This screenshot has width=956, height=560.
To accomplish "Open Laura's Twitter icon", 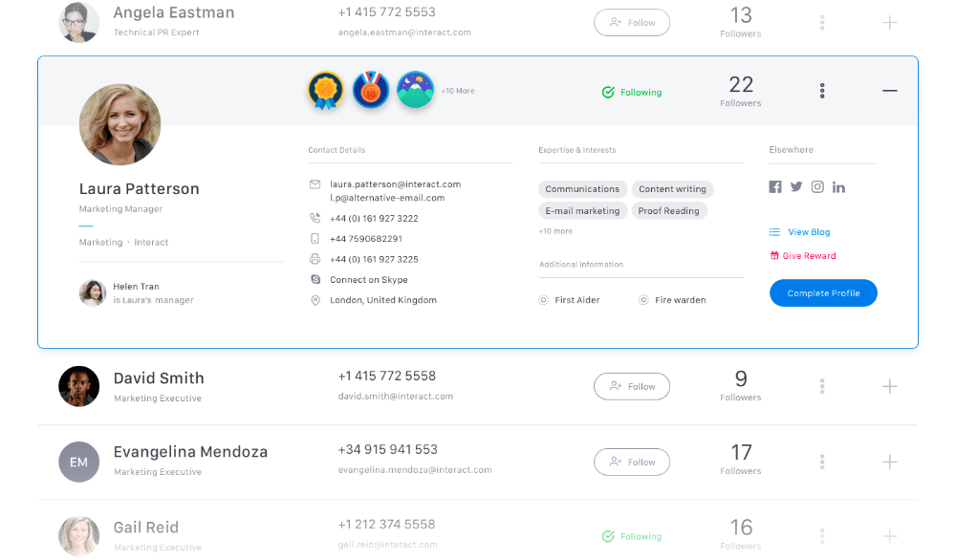I will click(796, 187).
